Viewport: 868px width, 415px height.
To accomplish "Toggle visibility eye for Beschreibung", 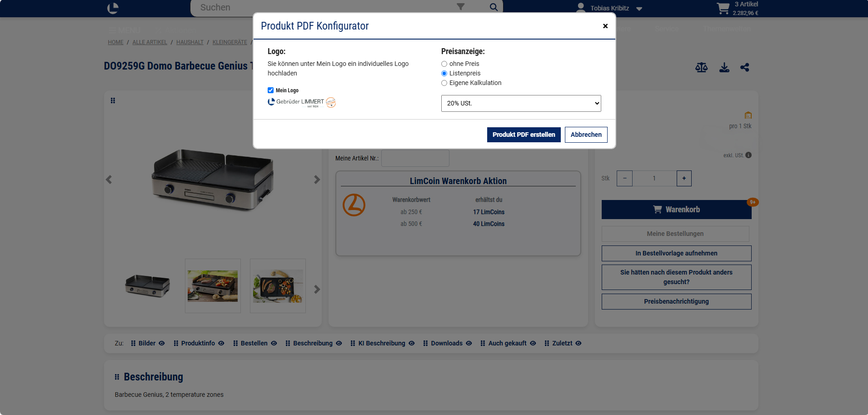I will tap(339, 343).
